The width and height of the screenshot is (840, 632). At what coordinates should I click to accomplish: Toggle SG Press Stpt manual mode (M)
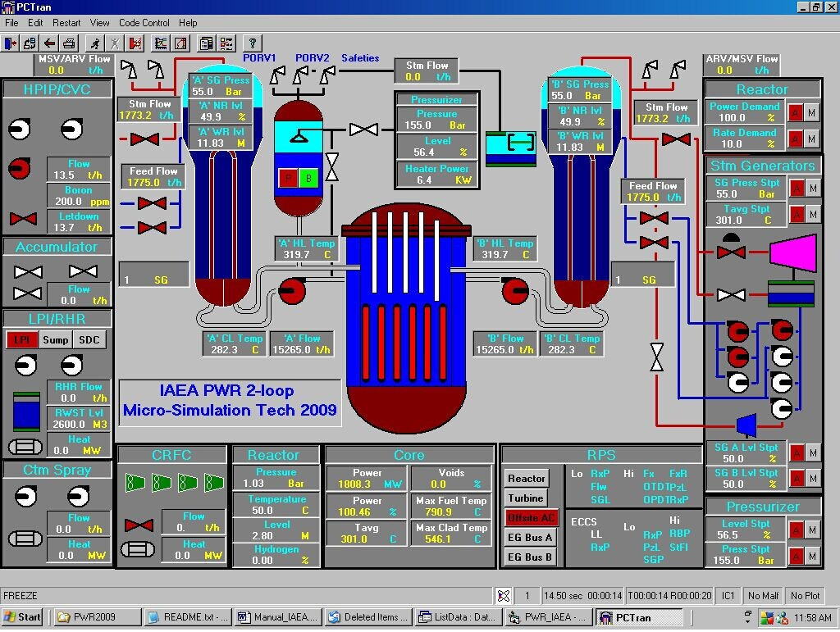[x=812, y=189]
